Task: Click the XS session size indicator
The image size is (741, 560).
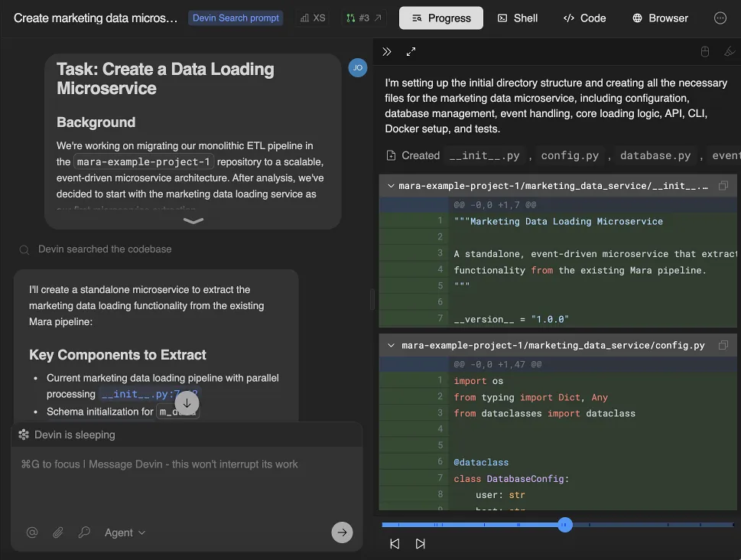Action: pos(313,18)
